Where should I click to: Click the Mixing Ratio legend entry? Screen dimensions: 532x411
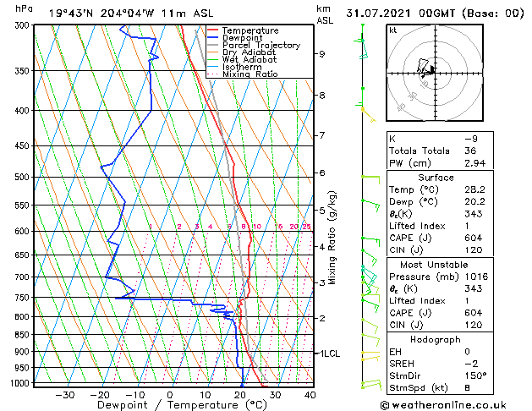pyautogui.click(x=242, y=74)
